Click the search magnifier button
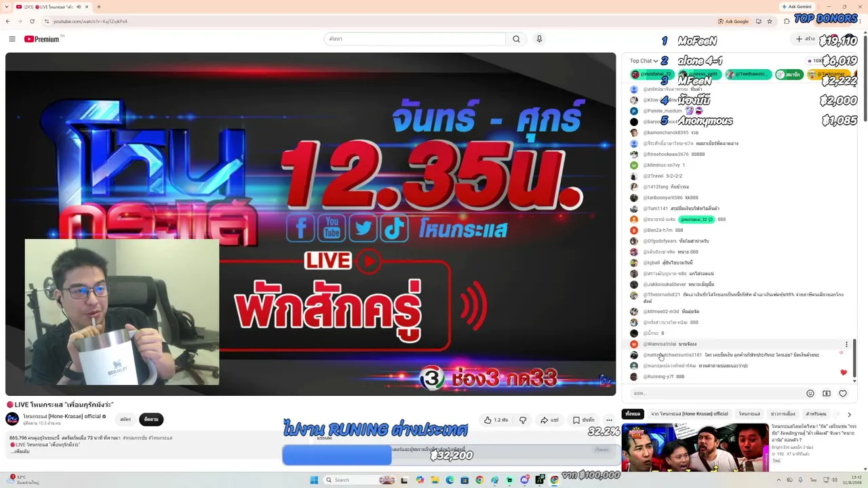868x488 pixels. click(x=516, y=39)
